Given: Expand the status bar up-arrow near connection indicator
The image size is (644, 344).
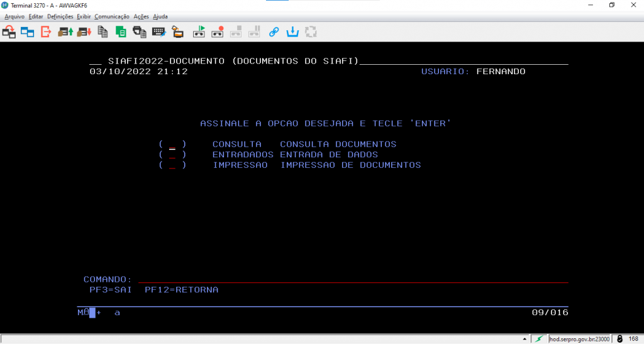Looking at the screenshot, I should 524,339.
